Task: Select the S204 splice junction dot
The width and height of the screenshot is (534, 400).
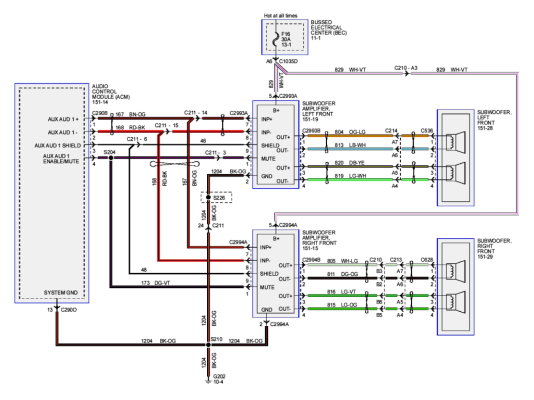Action: click(x=111, y=158)
